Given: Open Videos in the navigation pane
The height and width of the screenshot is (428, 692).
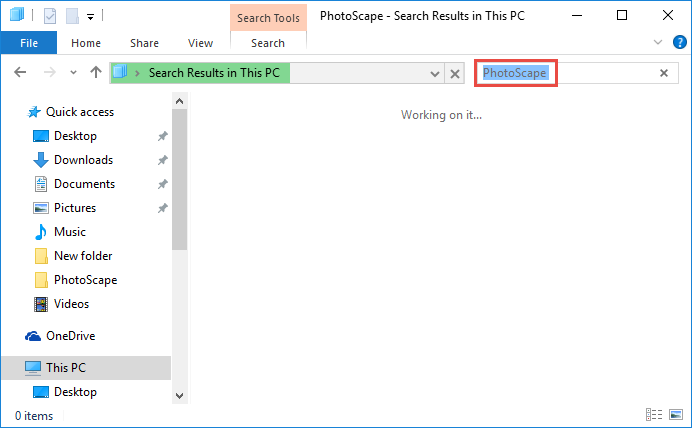Looking at the screenshot, I should pyautogui.click(x=71, y=304).
